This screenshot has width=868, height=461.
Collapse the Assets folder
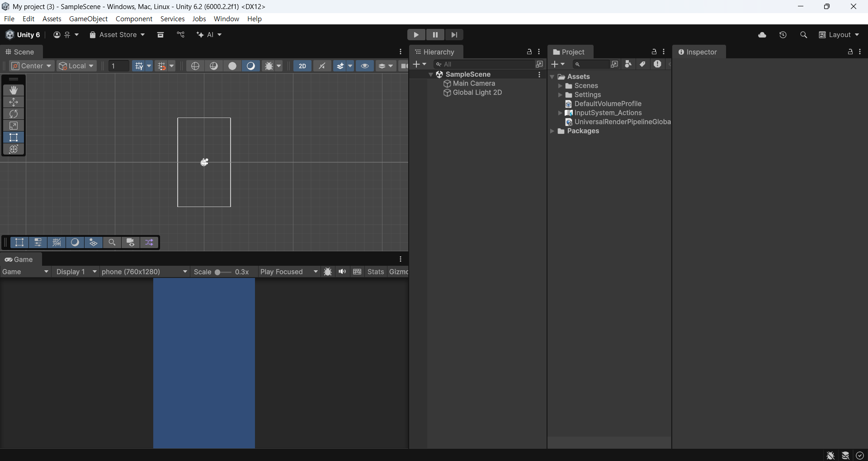(x=552, y=77)
